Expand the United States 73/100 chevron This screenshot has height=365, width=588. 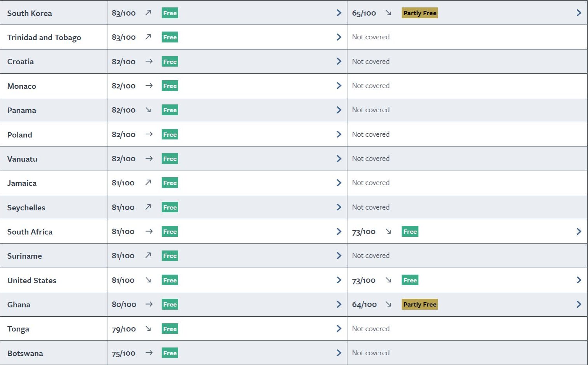tap(579, 280)
